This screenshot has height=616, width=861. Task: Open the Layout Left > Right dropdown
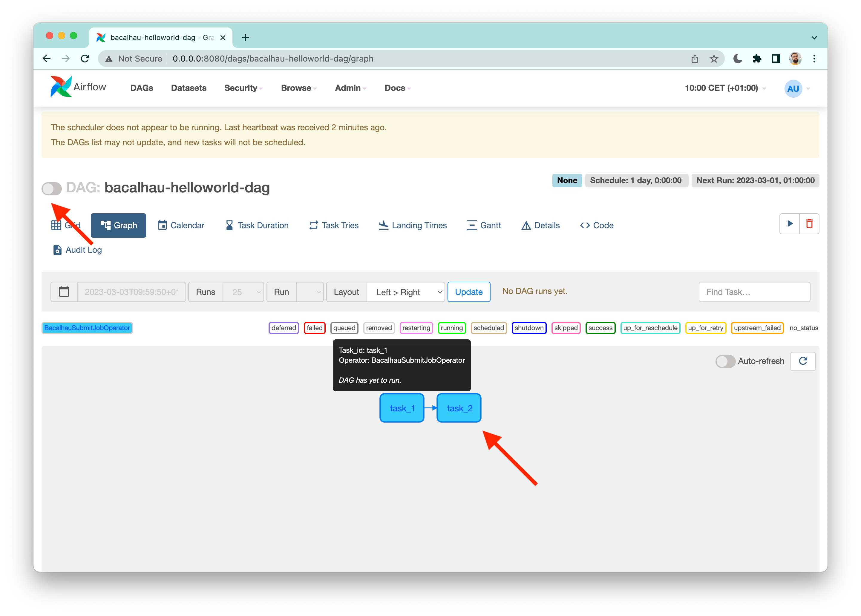pos(405,292)
